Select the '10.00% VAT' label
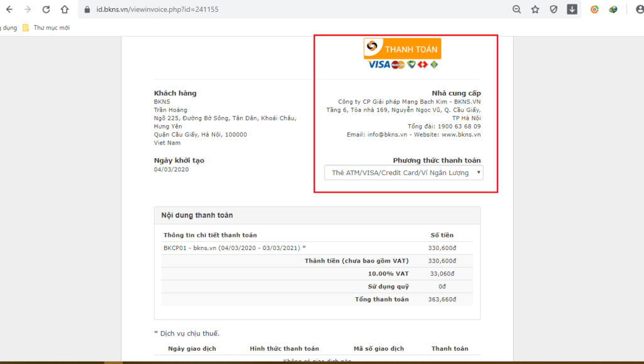 (x=389, y=273)
